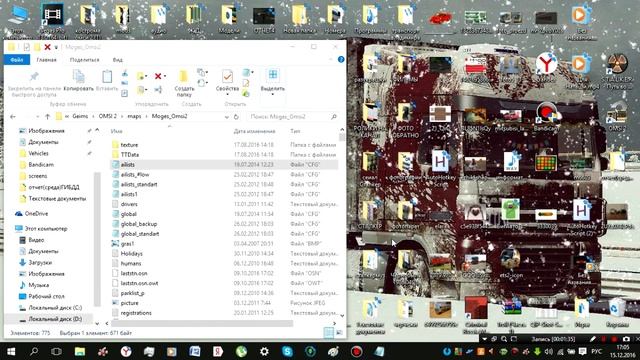Click the Paste shortcut icon in ribbon
This screenshot has width=640, height=360.
pos(125,93)
